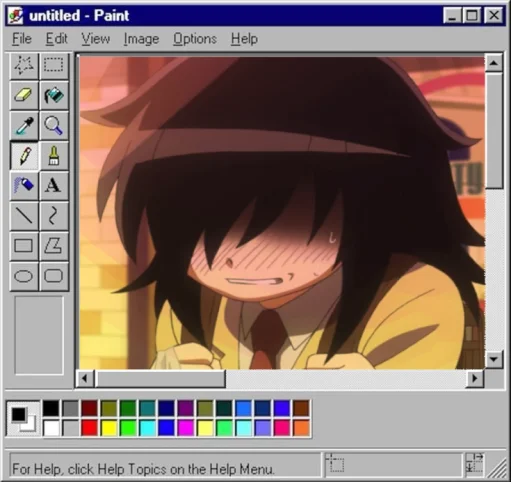Maximize the Paint window
This screenshot has height=482, width=511.
point(472,16)
